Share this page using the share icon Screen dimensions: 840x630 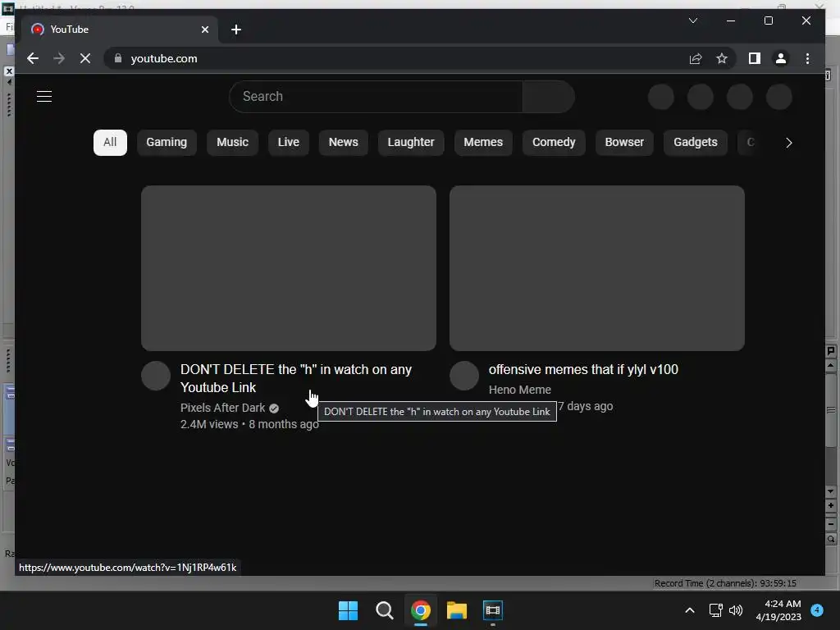click(696, 58)
